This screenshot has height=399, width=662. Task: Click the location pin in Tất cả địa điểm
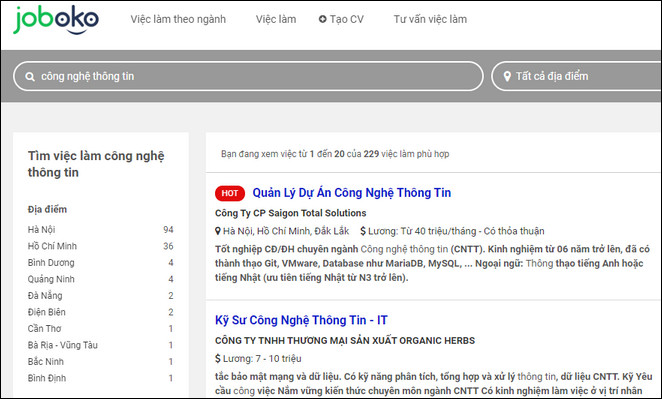tap(507, 76)
